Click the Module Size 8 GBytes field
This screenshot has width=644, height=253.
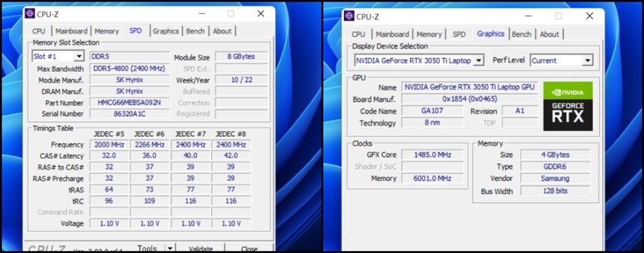[241, 56]
